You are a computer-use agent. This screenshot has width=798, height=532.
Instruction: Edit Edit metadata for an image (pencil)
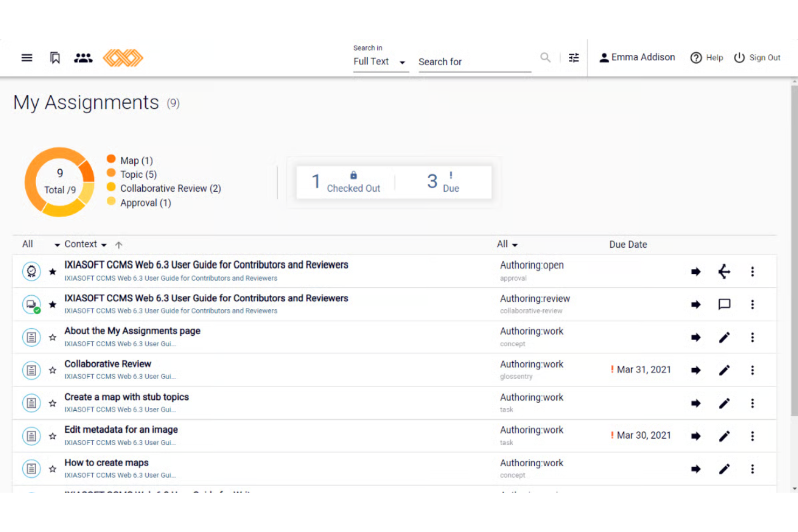(724, 436)
